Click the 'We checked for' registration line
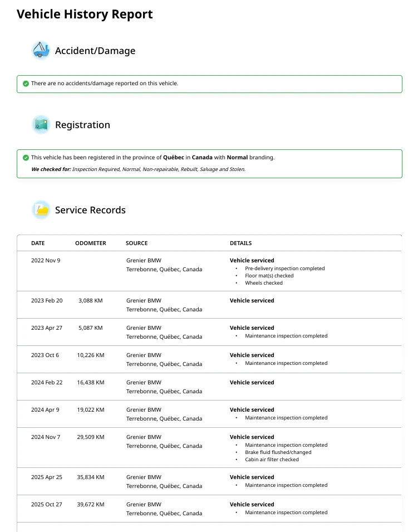The width and height of the screenshot is (408, 532). click(138, 169)
